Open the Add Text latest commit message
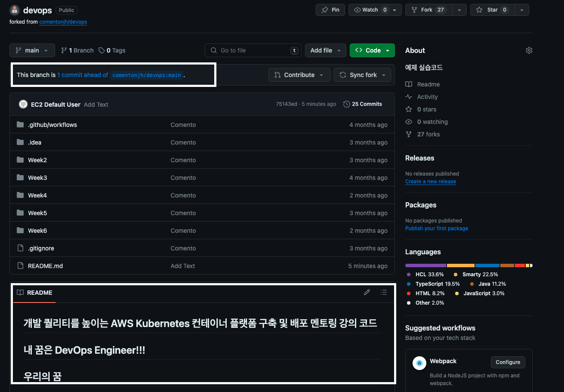This screenshot has width=564, height=392. click(96, 105)
